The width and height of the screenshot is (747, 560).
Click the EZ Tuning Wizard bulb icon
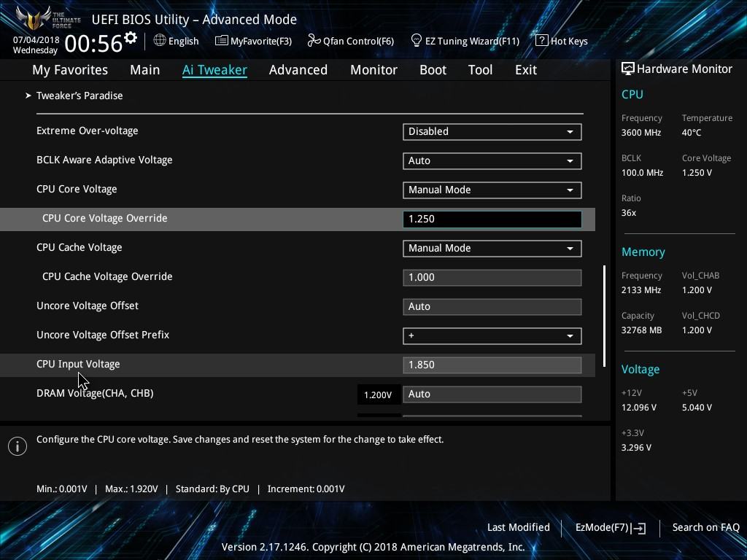pyautogui.click(x=416, y=41)
